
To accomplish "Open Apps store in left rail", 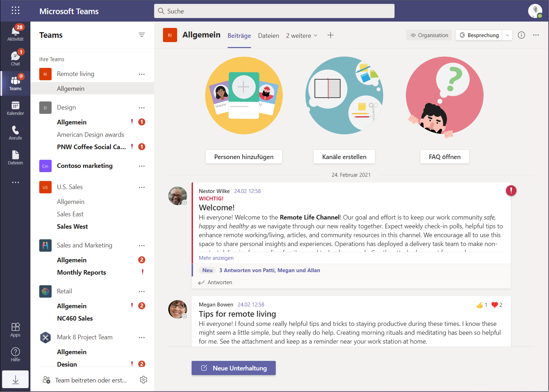I will pyautogui.click(x=15, y=329).
